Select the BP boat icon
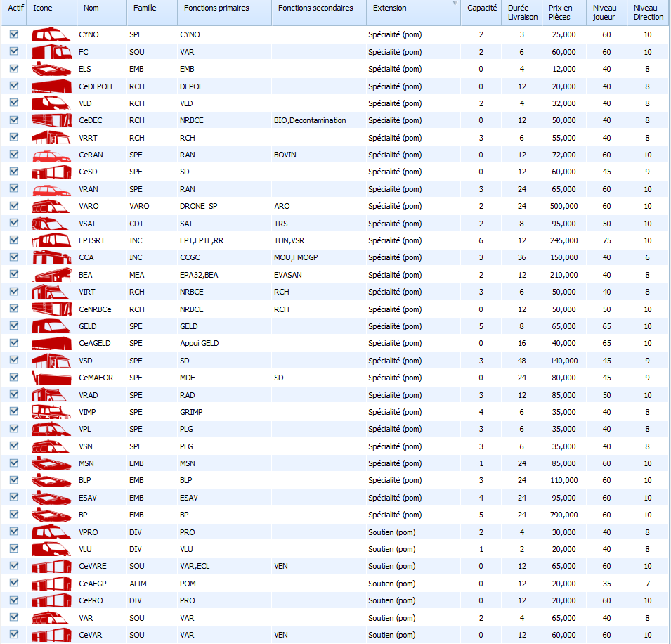Viewport: 671px width, 644px height. [x=51, y=515]
